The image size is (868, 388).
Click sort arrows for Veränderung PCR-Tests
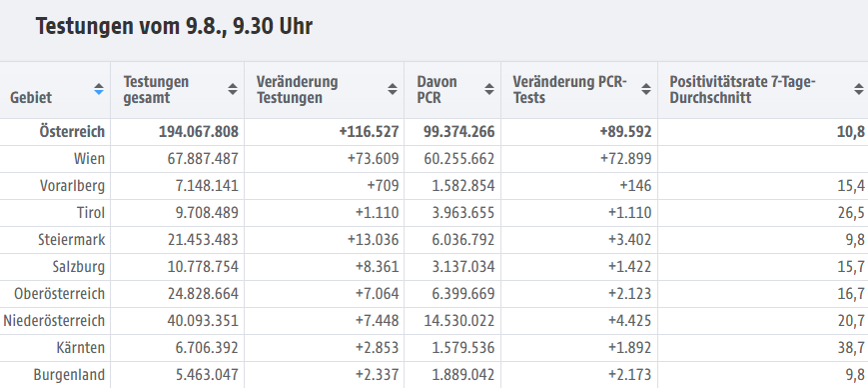tap(645, 89)
